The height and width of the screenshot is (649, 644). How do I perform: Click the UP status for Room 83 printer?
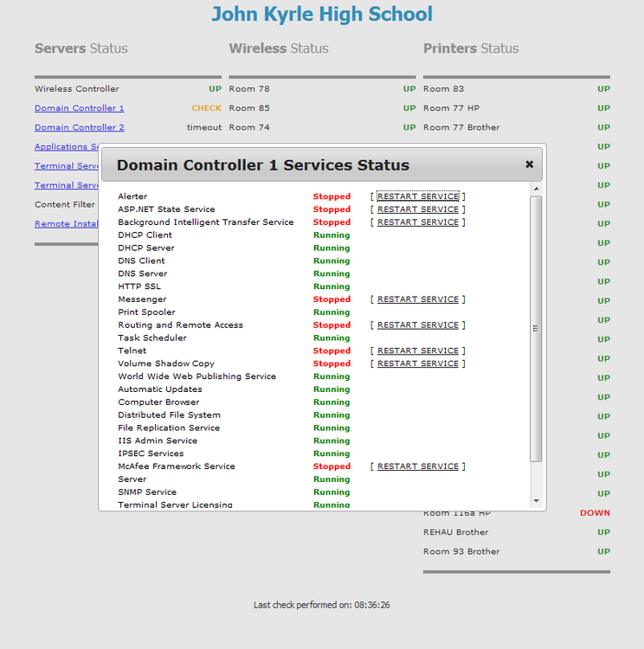(603, 88)
